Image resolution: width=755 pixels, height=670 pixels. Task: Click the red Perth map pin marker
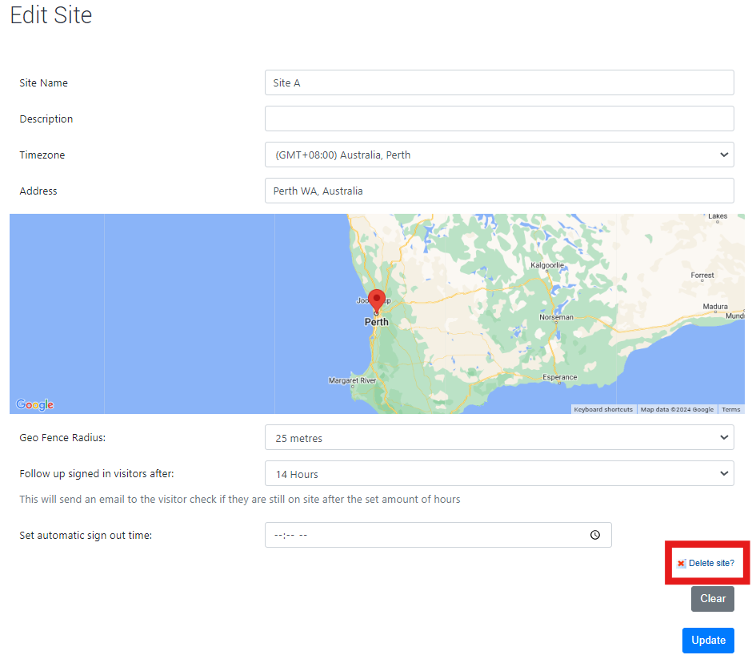(x=377, y=300)
